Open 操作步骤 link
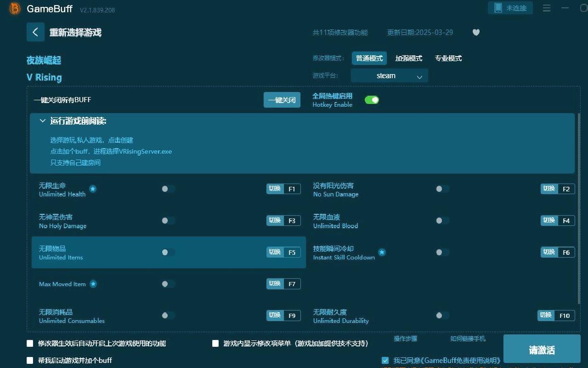 pos(405,339)
